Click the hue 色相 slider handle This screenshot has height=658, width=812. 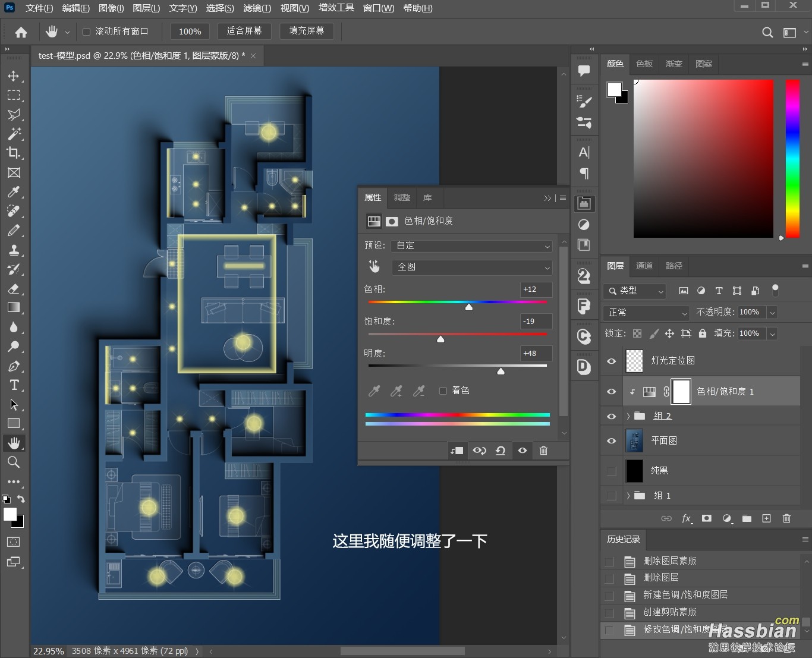click(x=469, y=307)
